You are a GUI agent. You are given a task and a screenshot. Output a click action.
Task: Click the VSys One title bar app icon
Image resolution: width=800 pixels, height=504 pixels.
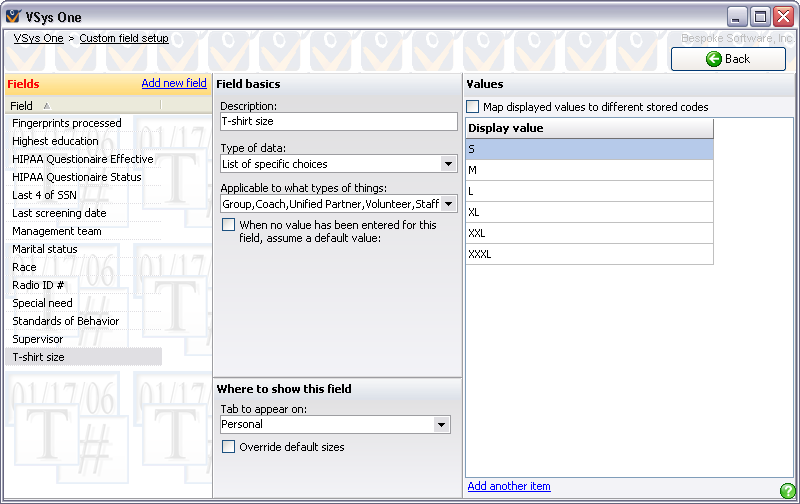pos(13,17)
